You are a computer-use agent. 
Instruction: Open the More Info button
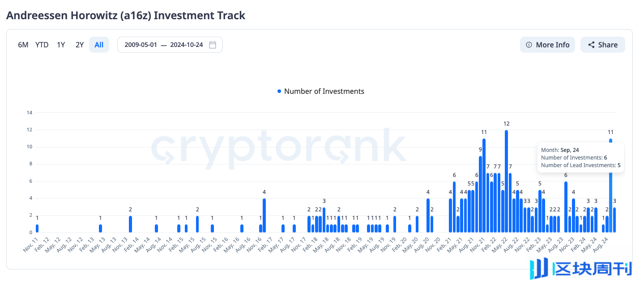click(547, 45)
